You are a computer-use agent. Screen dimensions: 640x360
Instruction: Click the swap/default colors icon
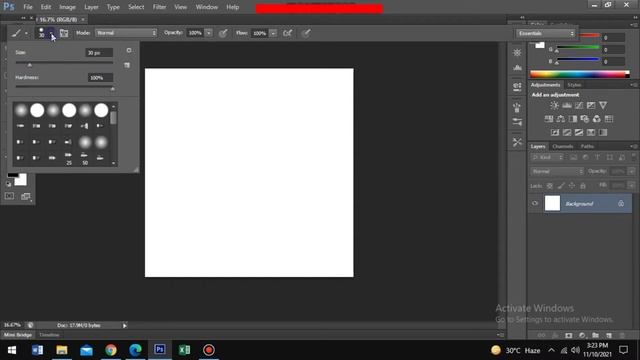click(9, 184)
